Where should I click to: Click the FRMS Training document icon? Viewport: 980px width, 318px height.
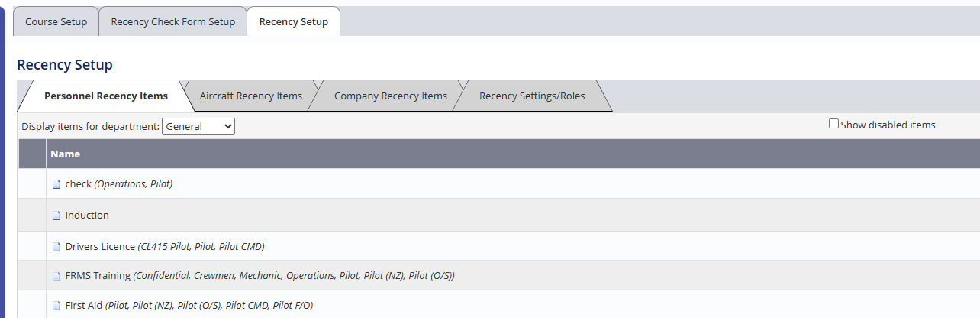pyautogui.click(x=56, y=276)
